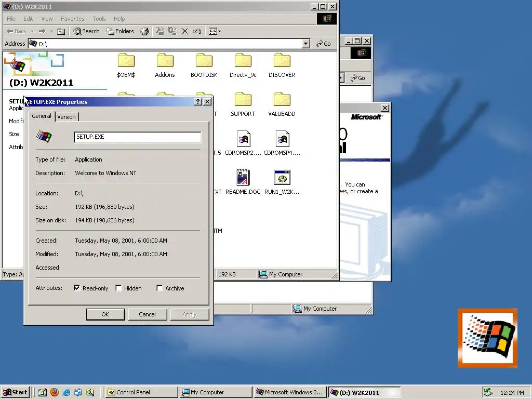Click the What's This help button in Properties

point(198,102)
